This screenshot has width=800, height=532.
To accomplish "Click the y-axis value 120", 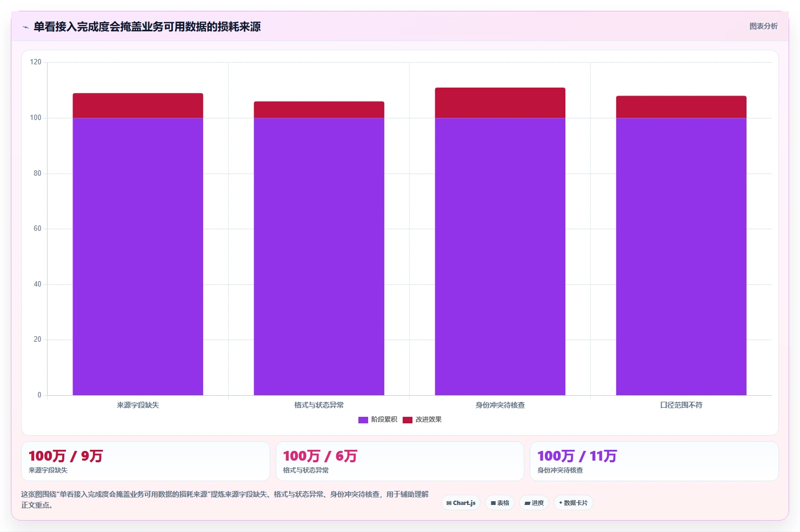I will pos(36,62).
